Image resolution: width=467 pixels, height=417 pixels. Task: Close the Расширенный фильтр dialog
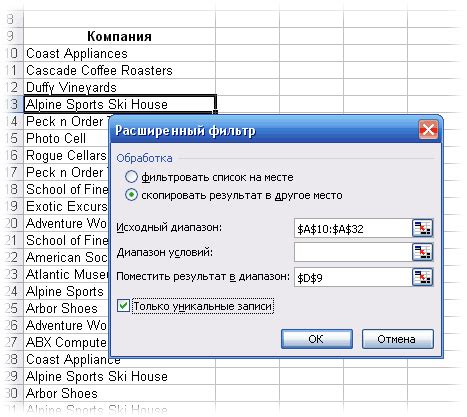(x=428, y=130)
